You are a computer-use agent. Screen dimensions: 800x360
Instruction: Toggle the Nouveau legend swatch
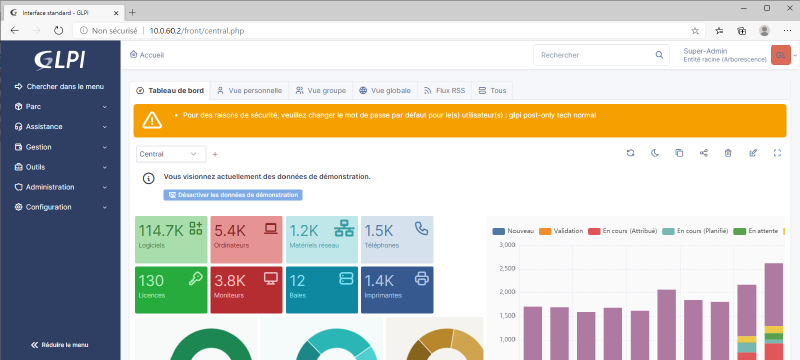pyautogui.click(x=498, y=232)
